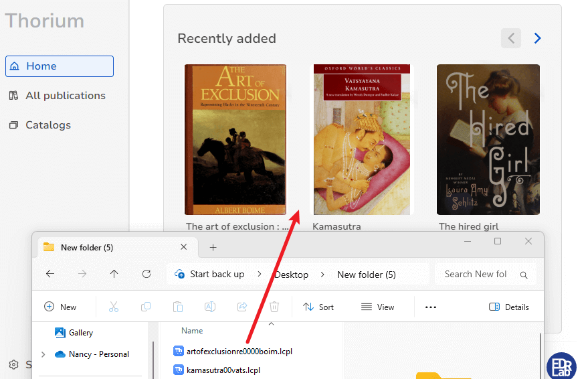Minimize the File Explorer window
The width and height of the screenshot is (588, 379).
click(x=467, y=241)
